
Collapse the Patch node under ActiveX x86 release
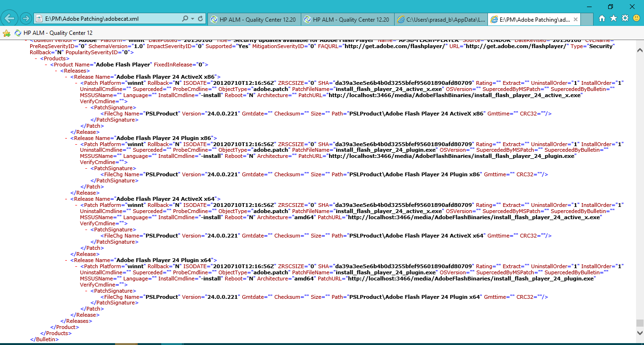coord(76,83)
